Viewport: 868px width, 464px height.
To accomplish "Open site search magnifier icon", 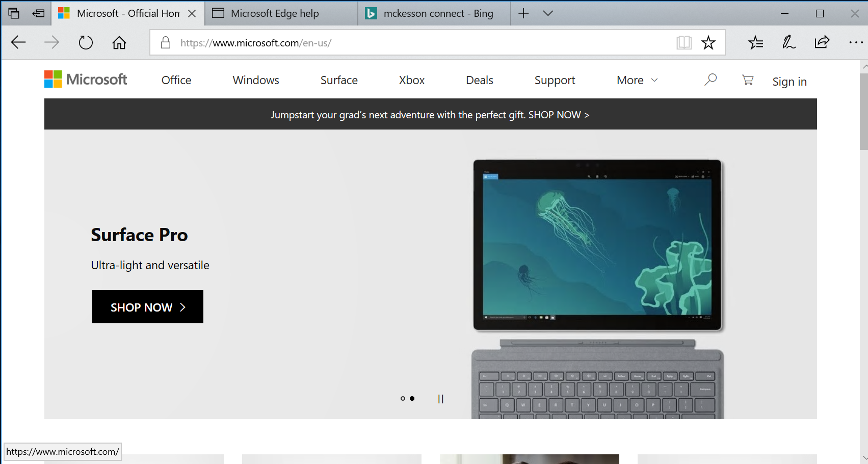I will click(711, 80).
